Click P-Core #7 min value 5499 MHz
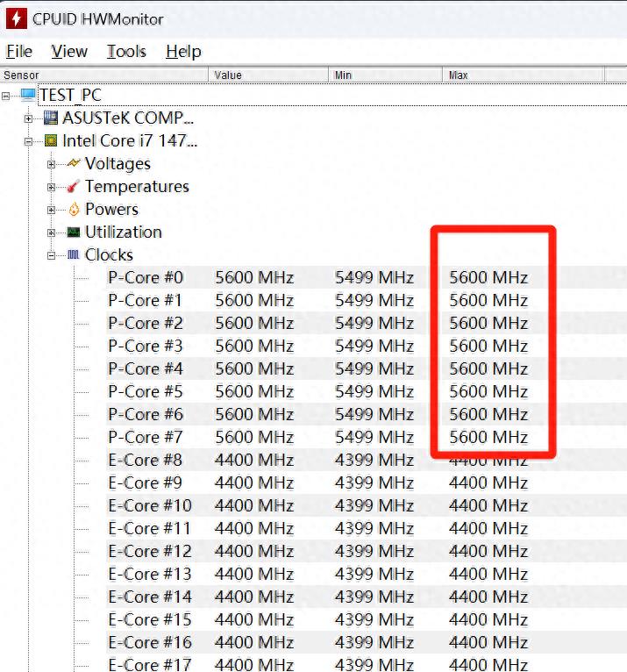 click(374, 437)
